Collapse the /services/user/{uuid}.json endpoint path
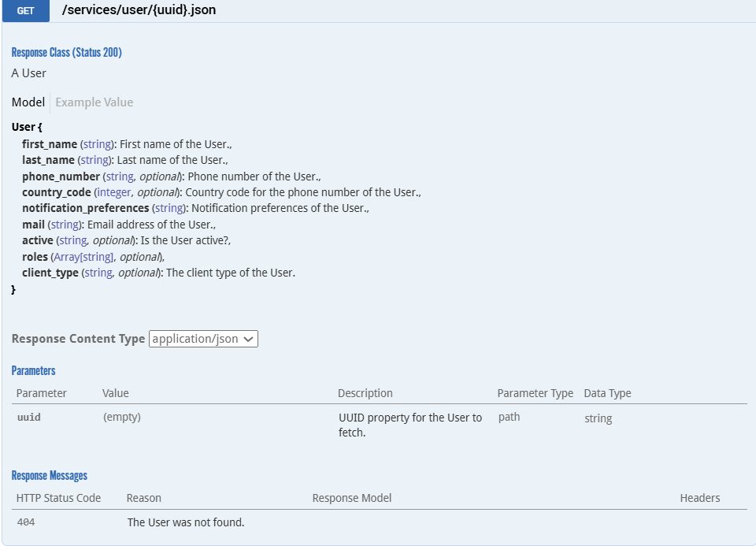756x546 pixels. point(139,10)
